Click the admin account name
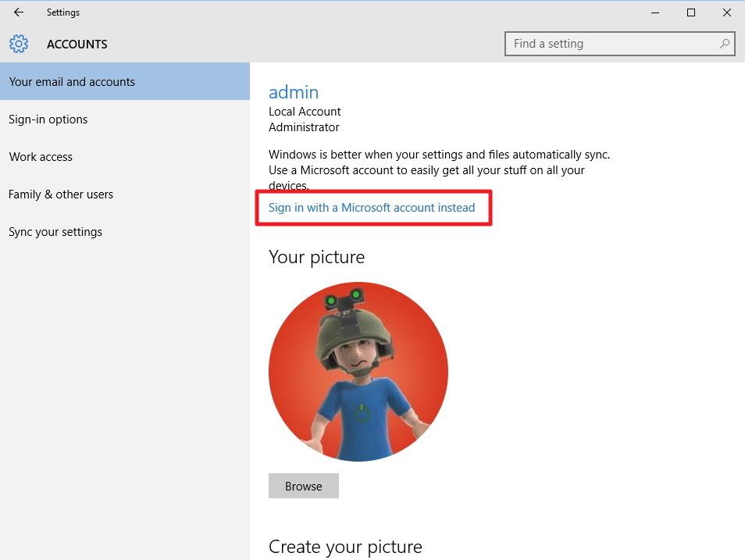Viewport: 745px width, 560px height. [x=294, y=92]
